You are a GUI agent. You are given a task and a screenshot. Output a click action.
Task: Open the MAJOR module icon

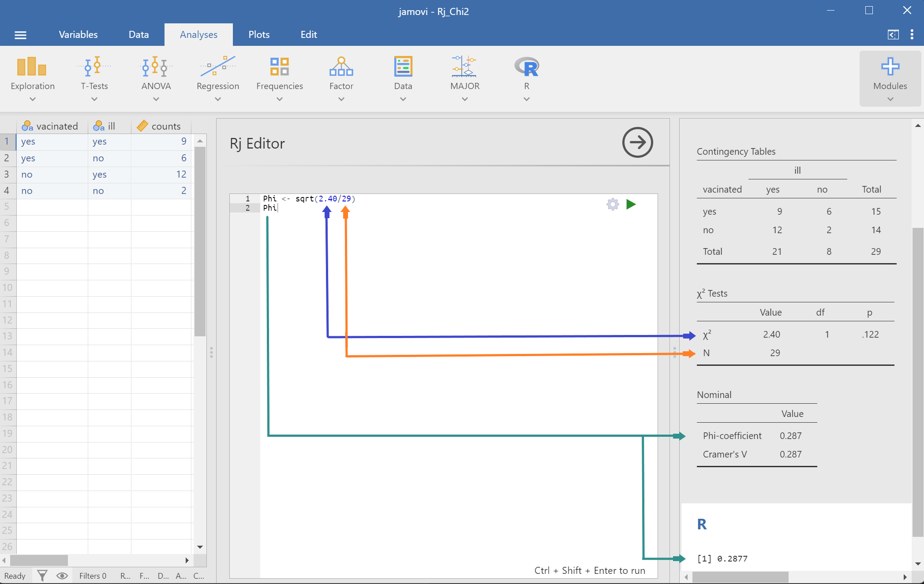[x=464, y=67]
